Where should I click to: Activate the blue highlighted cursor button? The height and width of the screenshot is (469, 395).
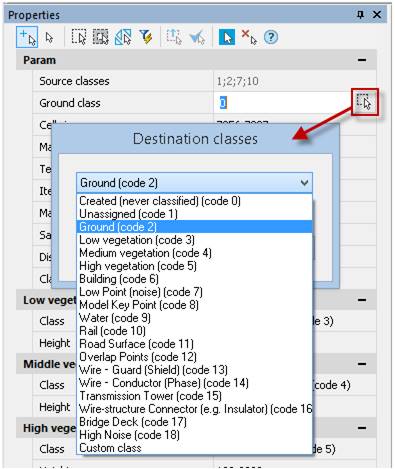[x=227, y=37]
